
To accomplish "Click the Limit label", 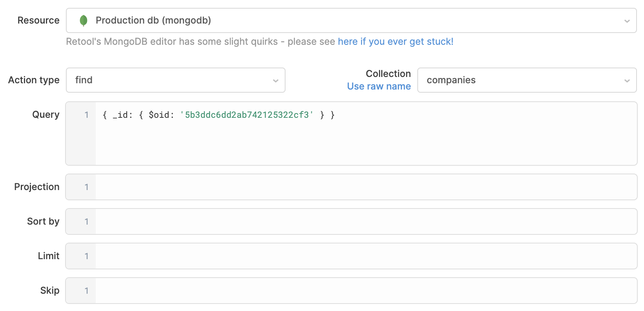I will (49, 256).
